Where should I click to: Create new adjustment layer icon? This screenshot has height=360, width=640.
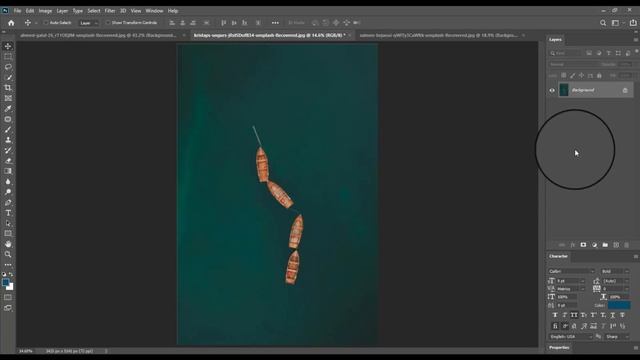point(594,245)
